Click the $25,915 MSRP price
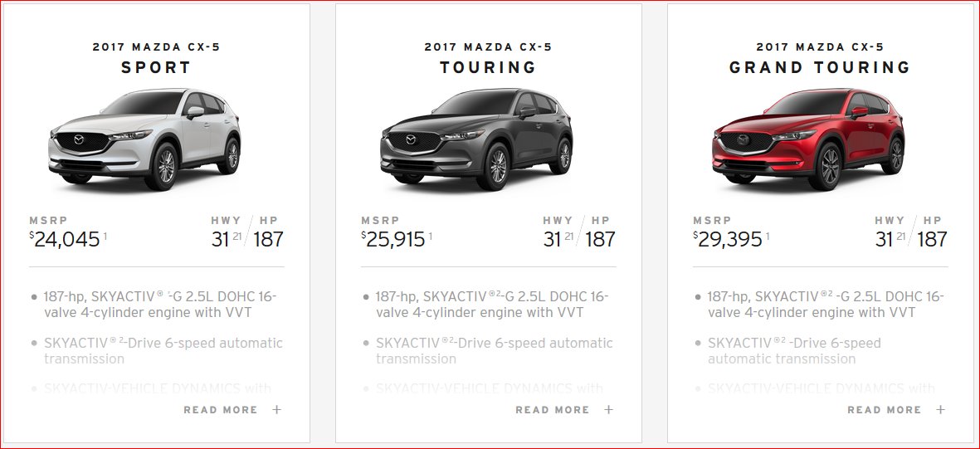Viewport: 980px width, 449px height. click(x=397, y=239)
